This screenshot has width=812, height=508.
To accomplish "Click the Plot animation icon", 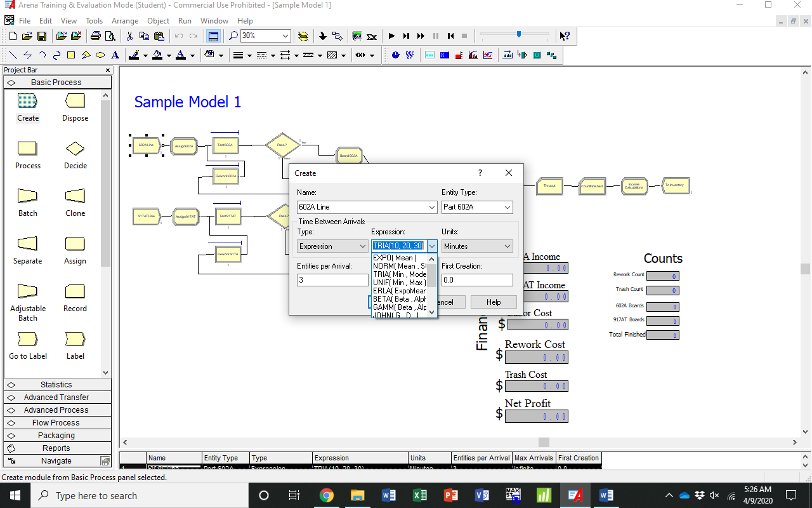I will (x=488, y=55).
